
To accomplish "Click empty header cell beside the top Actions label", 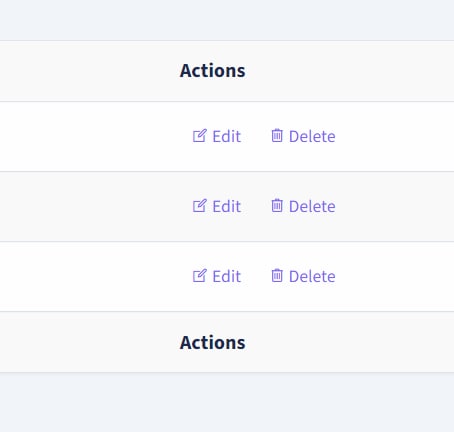I will [350, 71].
